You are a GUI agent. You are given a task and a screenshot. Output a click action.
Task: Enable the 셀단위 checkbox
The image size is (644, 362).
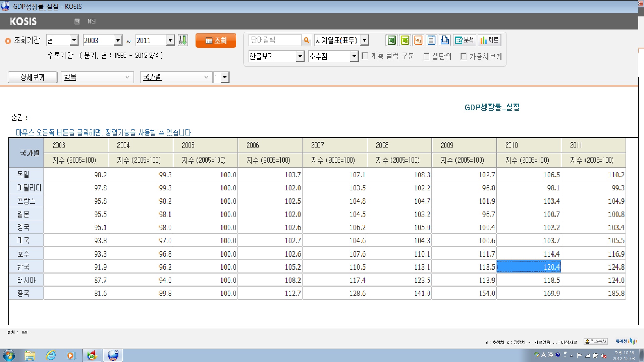427,56
